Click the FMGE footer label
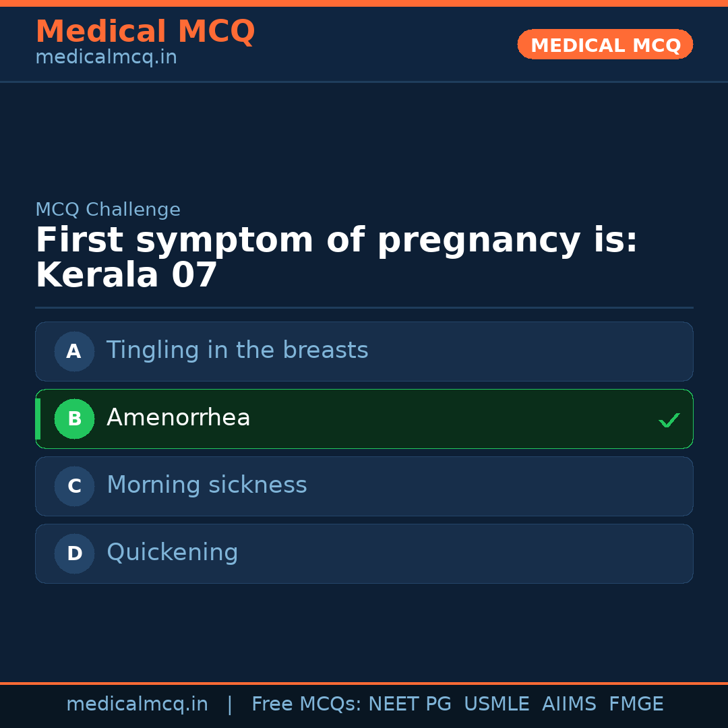 (636, 704)
